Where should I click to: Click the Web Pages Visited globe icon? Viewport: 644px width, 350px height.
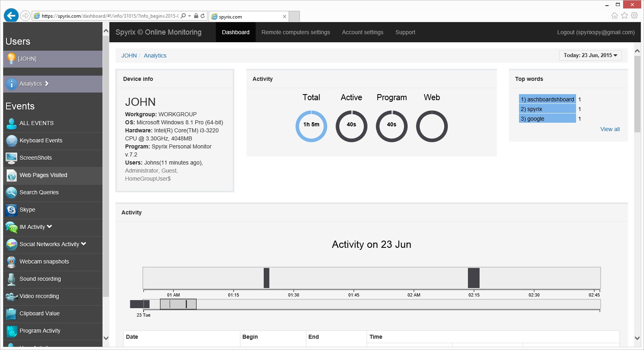pyautogui.click(x=11, y=175)
